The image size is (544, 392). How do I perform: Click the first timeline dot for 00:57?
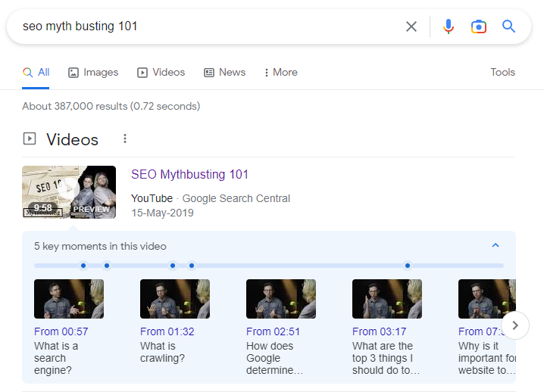tap(83, 266)
